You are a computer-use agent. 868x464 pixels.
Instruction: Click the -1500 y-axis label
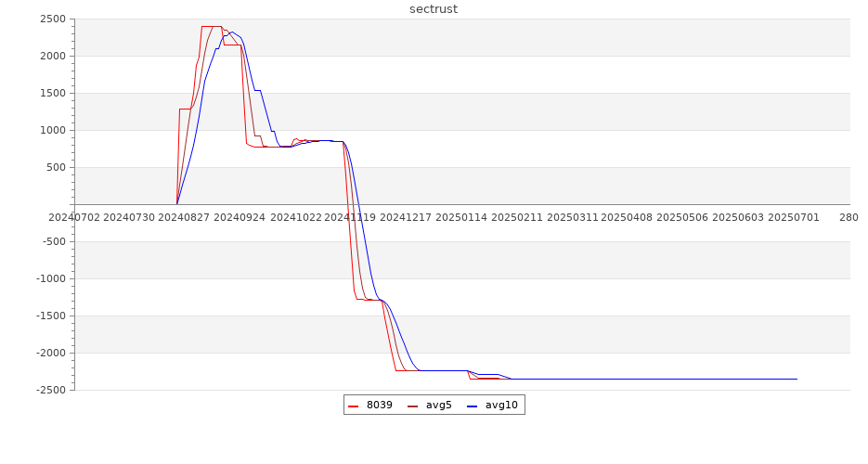tap(51, 316)
